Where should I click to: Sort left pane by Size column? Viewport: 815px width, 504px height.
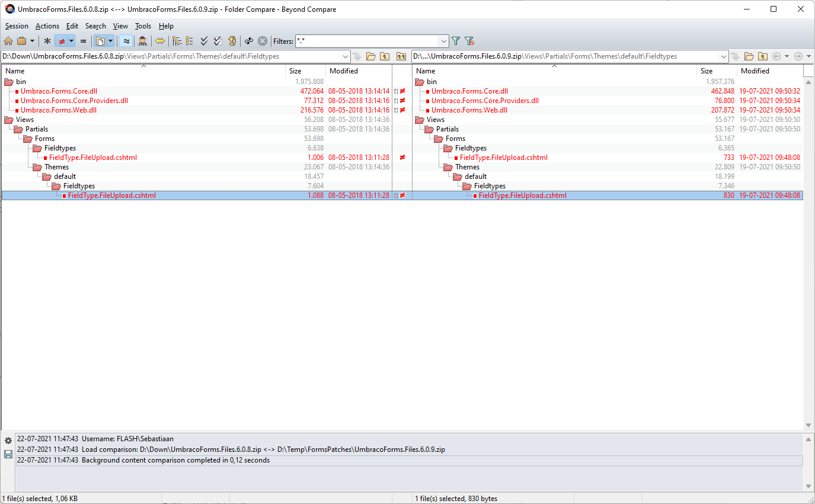[306, 71]
